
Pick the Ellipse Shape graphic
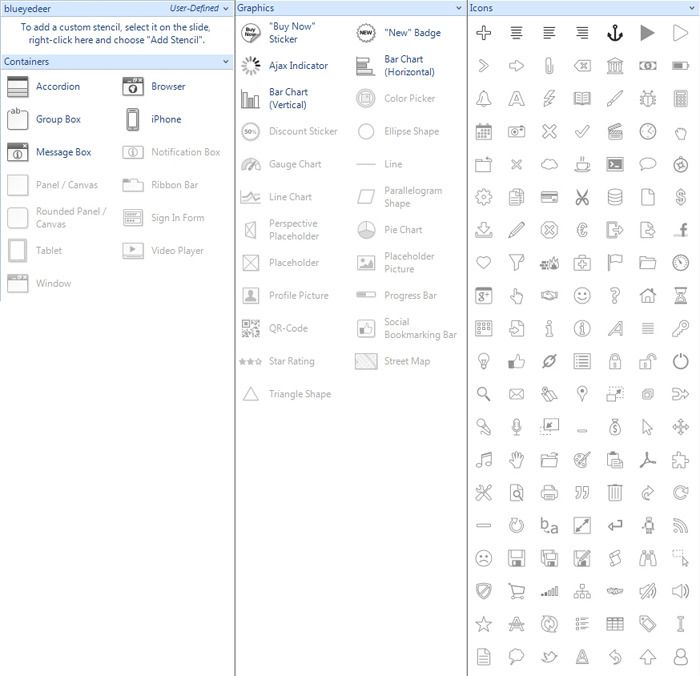(x=397, y=131)
